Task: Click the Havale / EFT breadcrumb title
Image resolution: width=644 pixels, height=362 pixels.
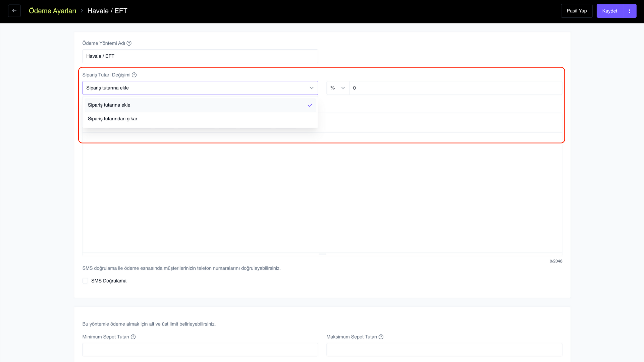Action: [107, 11]
